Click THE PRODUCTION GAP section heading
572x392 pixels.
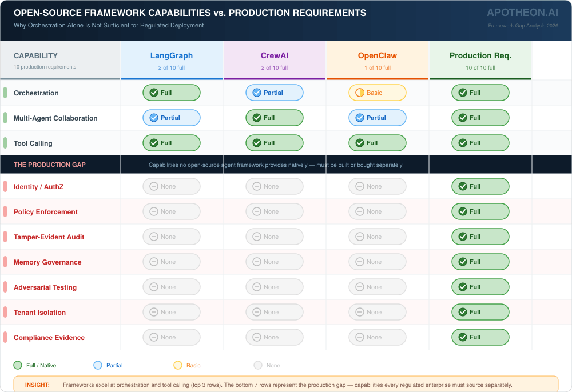tap(50, 165)
